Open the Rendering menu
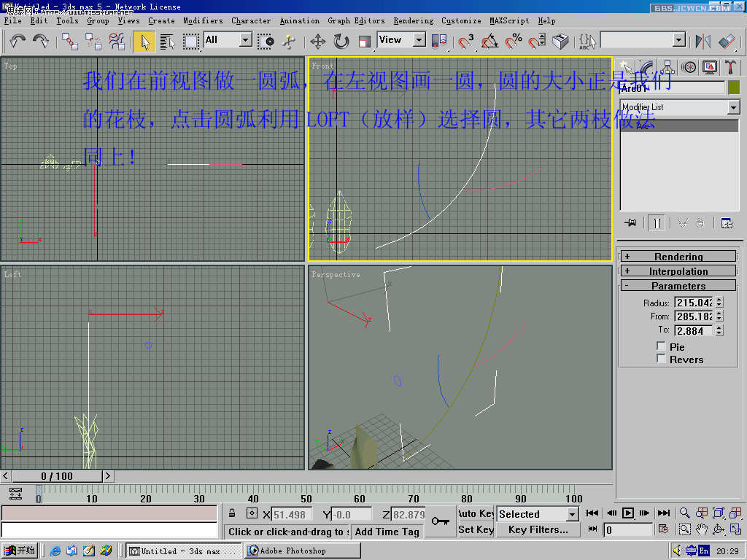The width and height of the screenshot is (747, 560). click(x=414, y=21)
